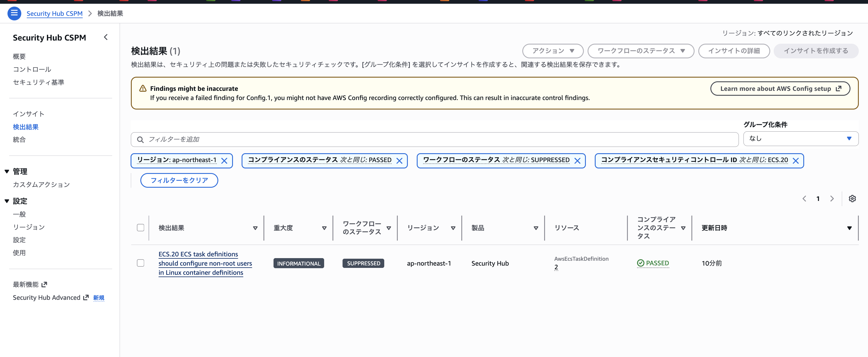Click インサイトを作成する button

[816, 51]
